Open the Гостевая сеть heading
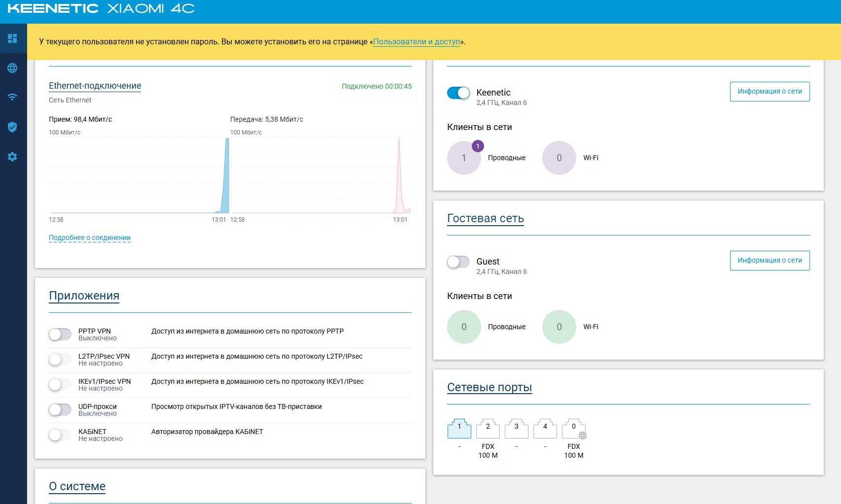This screenshot has width=841, height=504. click(x=485, y=218)
